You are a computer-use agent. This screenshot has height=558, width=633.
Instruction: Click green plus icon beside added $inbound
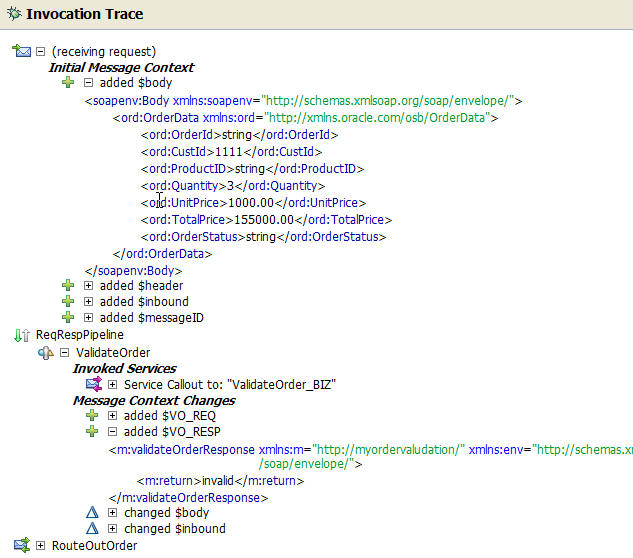tap(68, 302)
